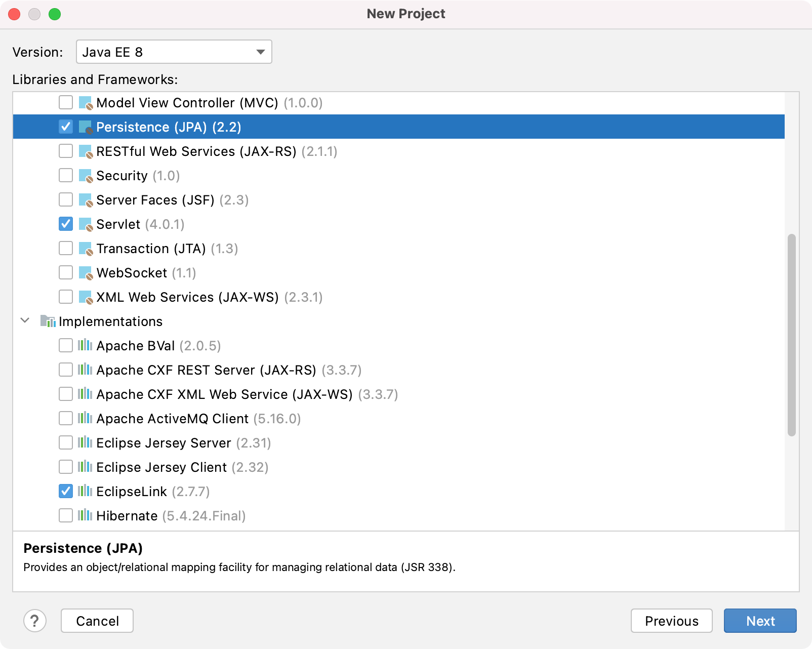Click the EclipseLink implementation icon
Viewport: 812px width, 649px height.
[84, 492]
